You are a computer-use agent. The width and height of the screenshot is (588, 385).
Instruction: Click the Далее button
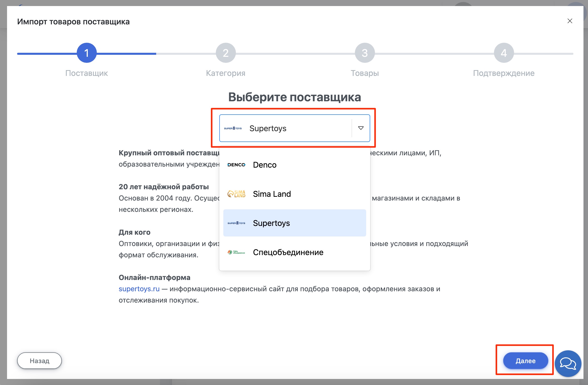525,361
